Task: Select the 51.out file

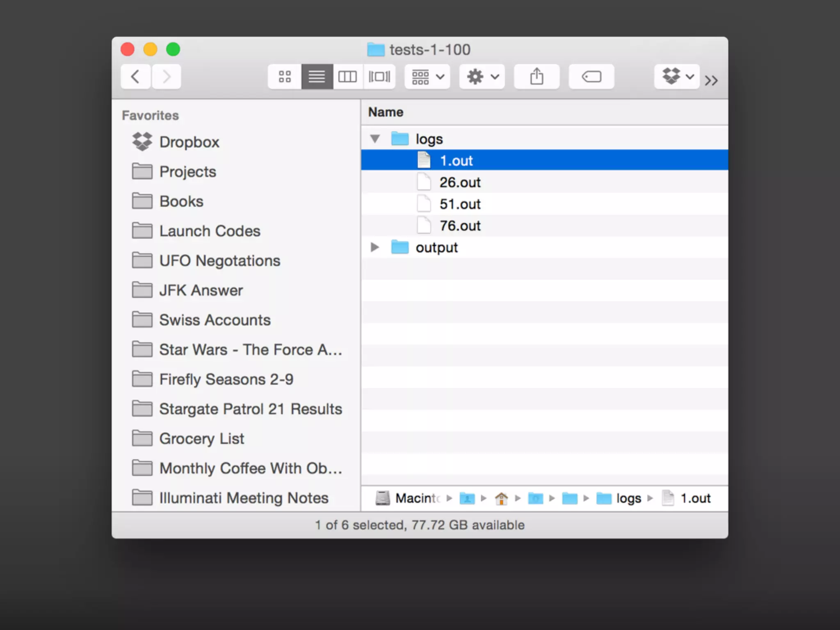Action: pyautogui.click(x=460, y=204)
